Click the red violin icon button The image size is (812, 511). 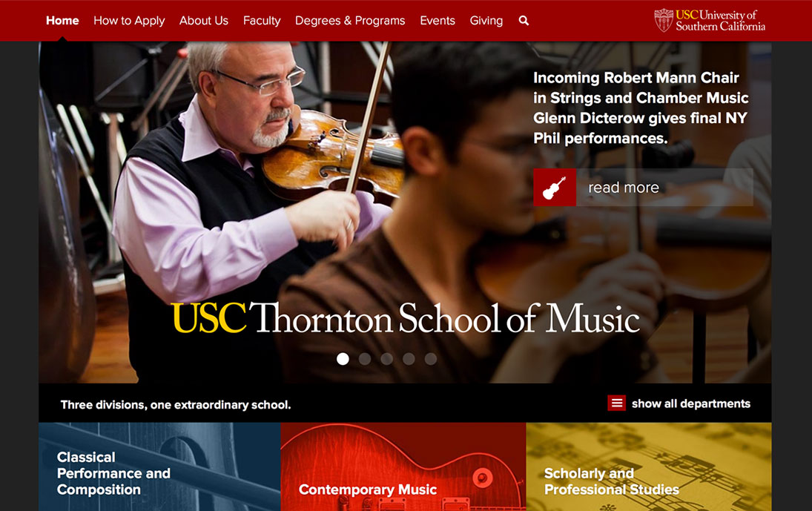pos(555,188)
